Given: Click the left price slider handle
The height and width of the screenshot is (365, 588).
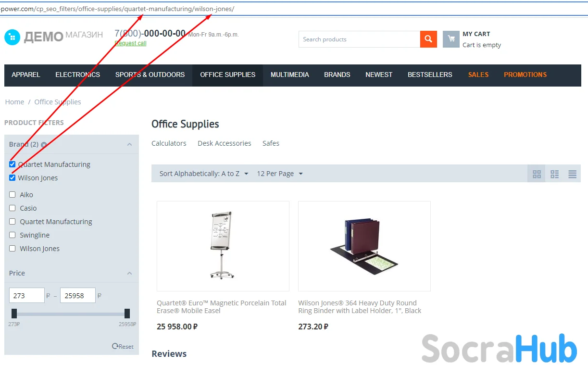Looking at the screenshot, I should (14, 314).
